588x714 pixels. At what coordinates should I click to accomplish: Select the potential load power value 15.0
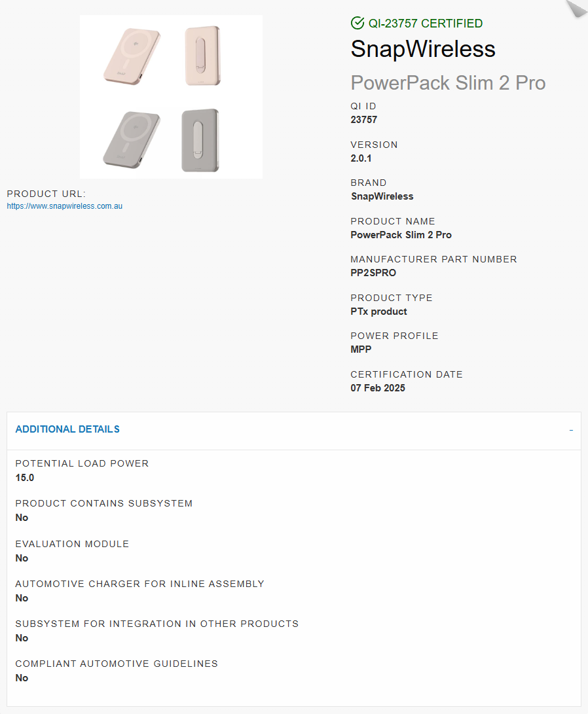(25, 478)
